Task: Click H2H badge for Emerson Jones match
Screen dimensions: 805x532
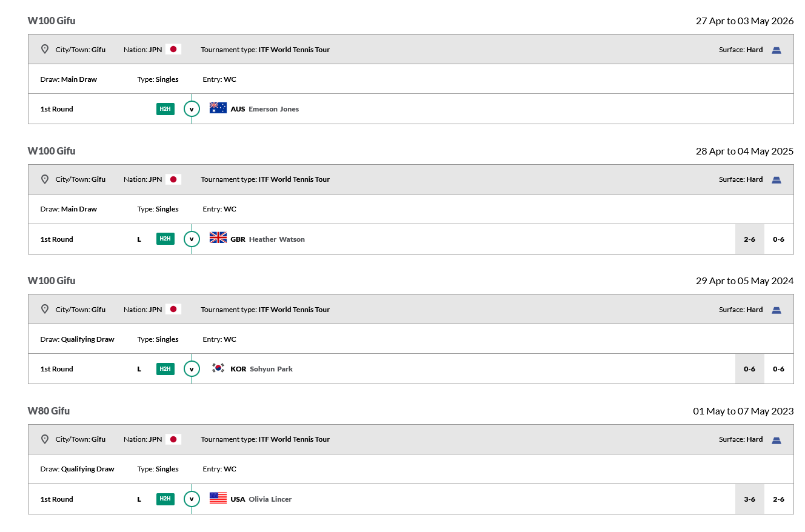Action: click(165, 109)
